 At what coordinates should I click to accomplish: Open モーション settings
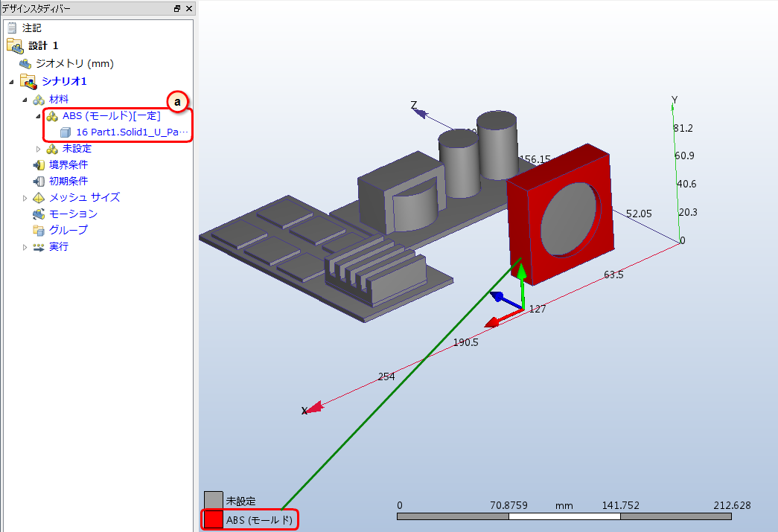[74, 214]
